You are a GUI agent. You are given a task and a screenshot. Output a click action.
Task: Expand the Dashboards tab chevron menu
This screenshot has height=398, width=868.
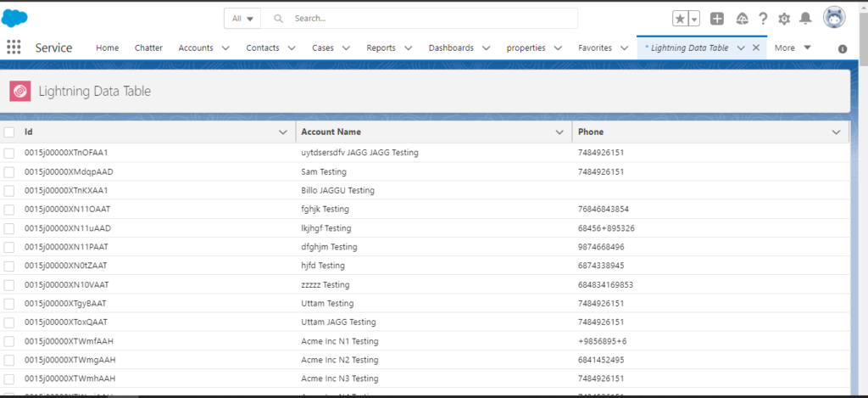click(486, 48)
